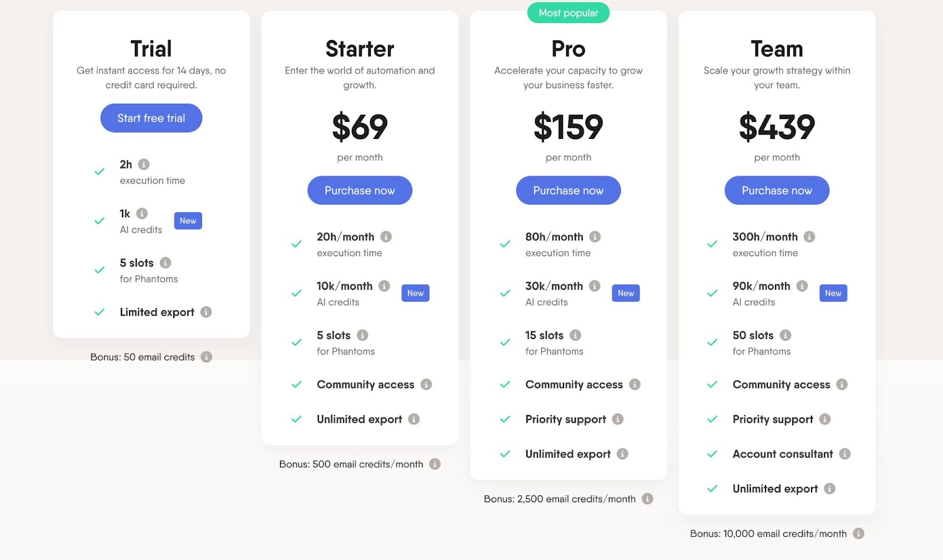Image resolution: width=943 pixels, height=560 pixels.
Task: Click info icon beside 5 slots for Phantoms in Trial
Action: [x=164, y=263]
